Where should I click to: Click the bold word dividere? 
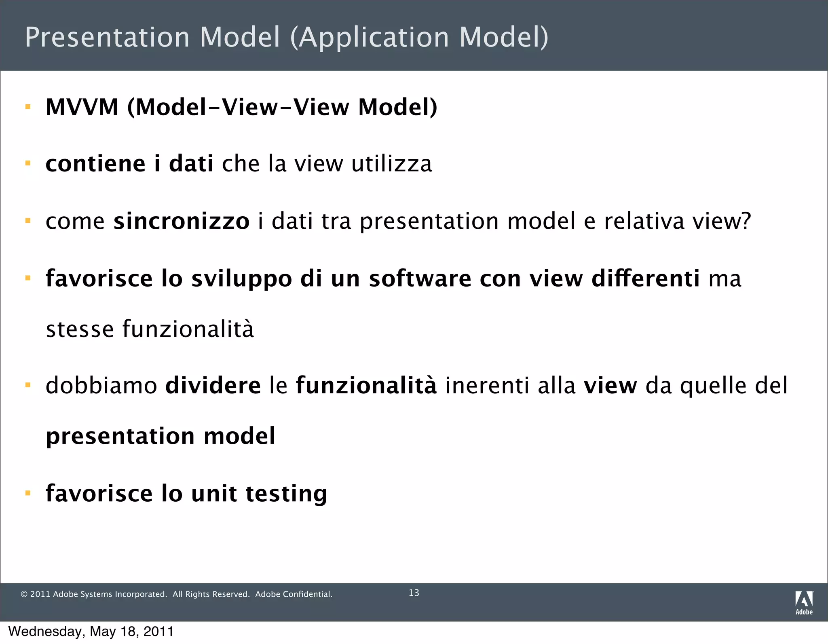click(213, 385)
